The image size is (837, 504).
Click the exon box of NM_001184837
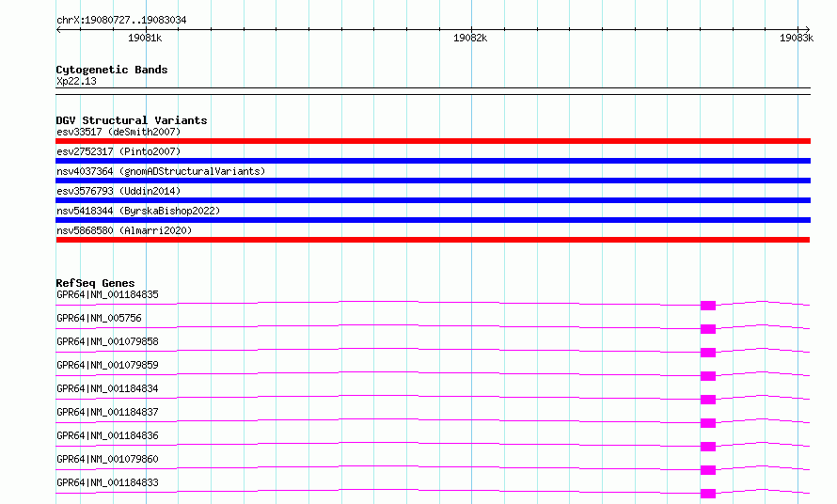tap(708, 423)
